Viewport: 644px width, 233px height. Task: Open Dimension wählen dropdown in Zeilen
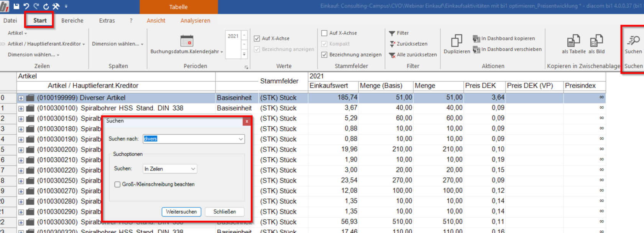(33, 55)
